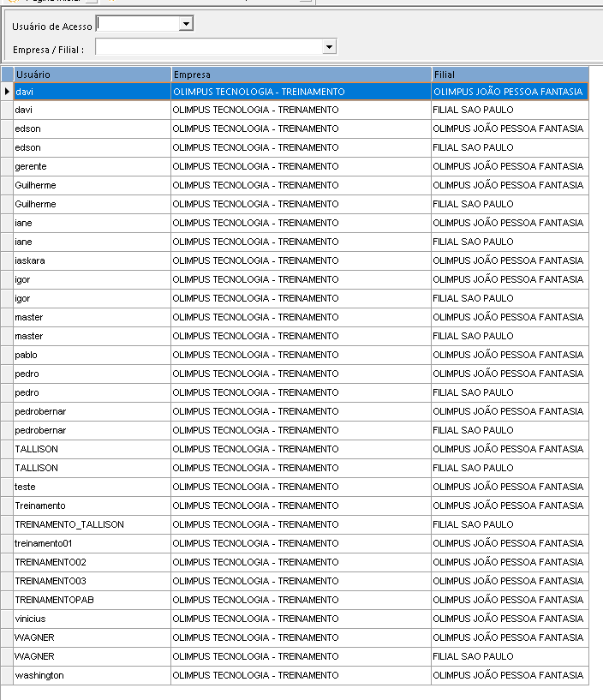The image size is (603, 700).
Task: Select the 'TREINAMENTO02' user cell
Action: point(93,562)
